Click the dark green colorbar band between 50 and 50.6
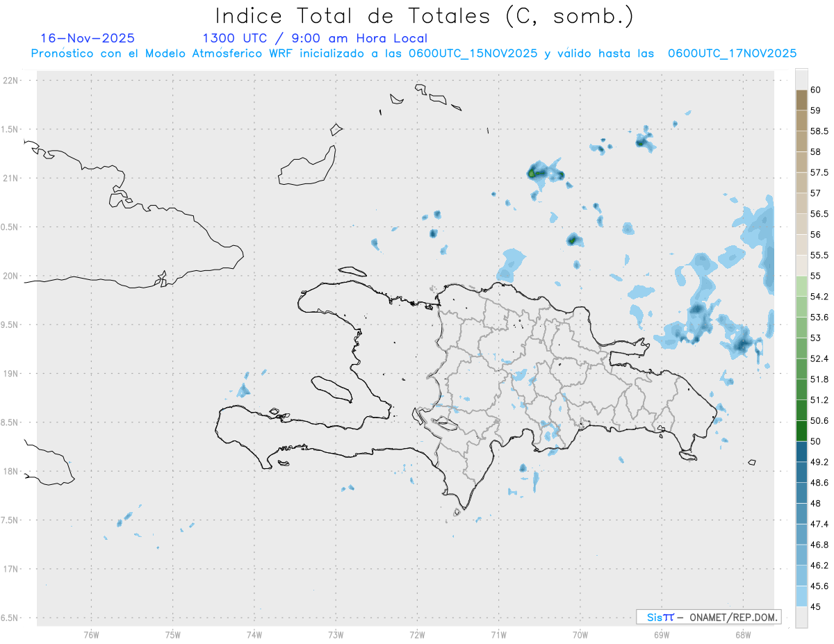Image resolution: width=834 pixels, height=644 pixels. (x=801, y=431)
